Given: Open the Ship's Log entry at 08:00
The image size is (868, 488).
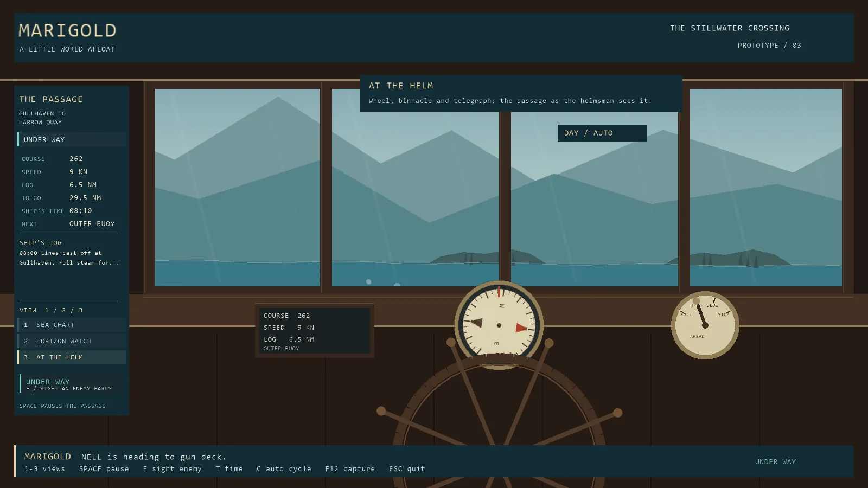Looking at the screenshot, I should click(69, 258).
